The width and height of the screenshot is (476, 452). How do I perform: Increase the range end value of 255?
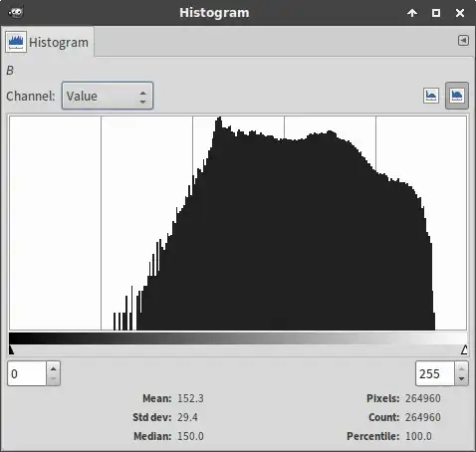(461, 368)
